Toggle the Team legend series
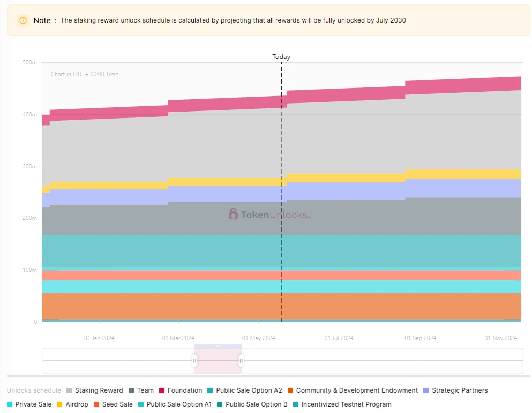This screenshot has height=413, width=532. pyautogui.click(x=141, y=390)
